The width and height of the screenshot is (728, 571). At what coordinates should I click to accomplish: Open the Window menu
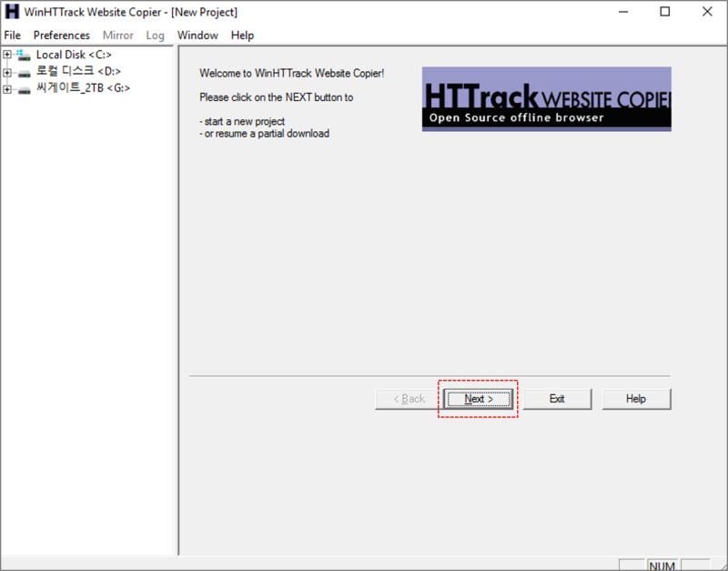click(x=197, y=36)
